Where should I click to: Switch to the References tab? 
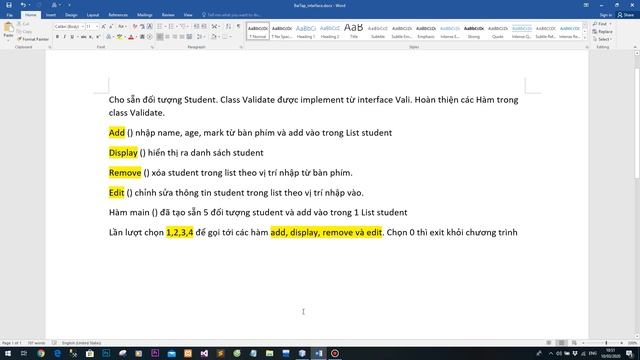coord(118,15)
